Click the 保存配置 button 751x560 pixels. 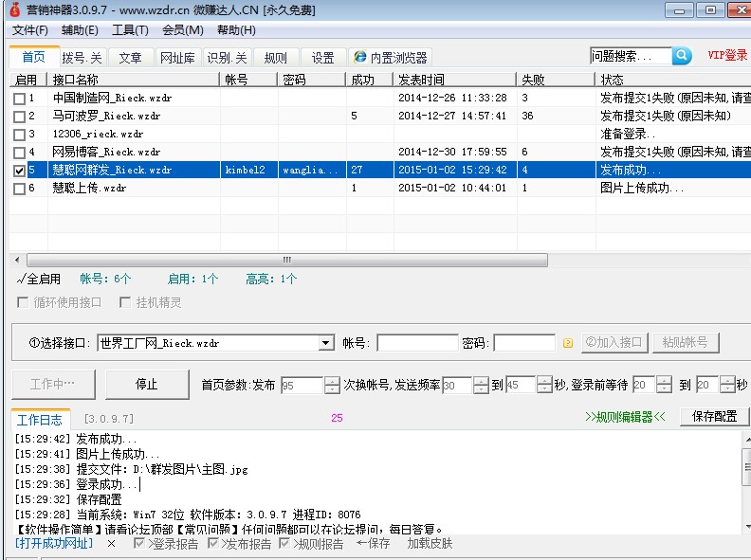[714, 416]
